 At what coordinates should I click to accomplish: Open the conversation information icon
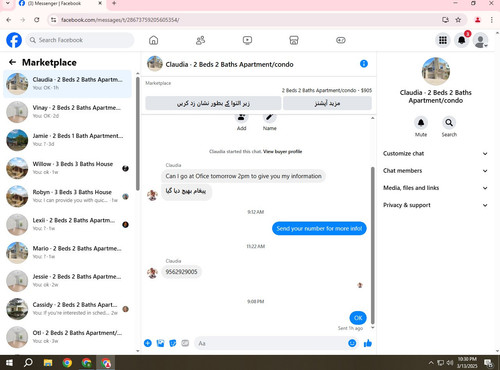(364, 64)
